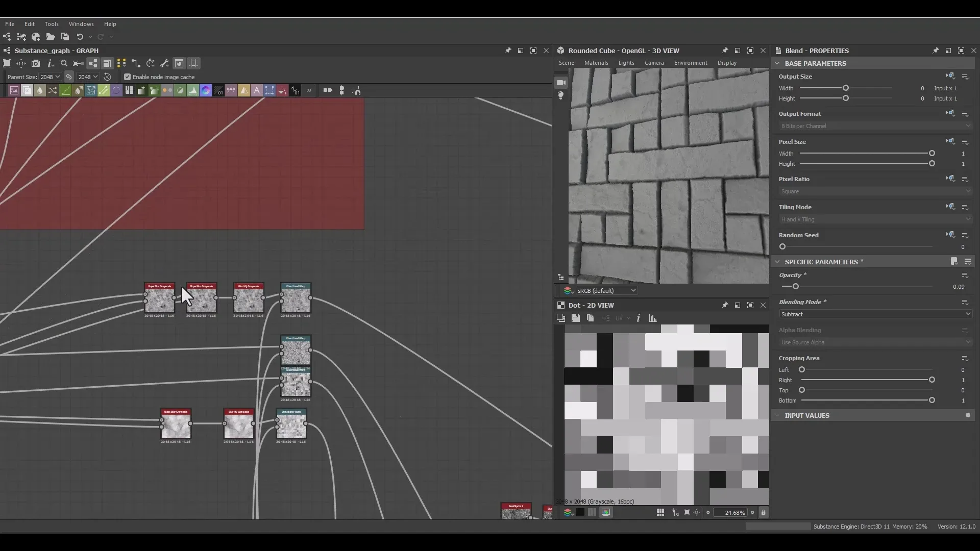Collapse the BASE PARAMETERS section
This screenshot has height=551, width=980.
pyautogui.click(x=777, y=63)
